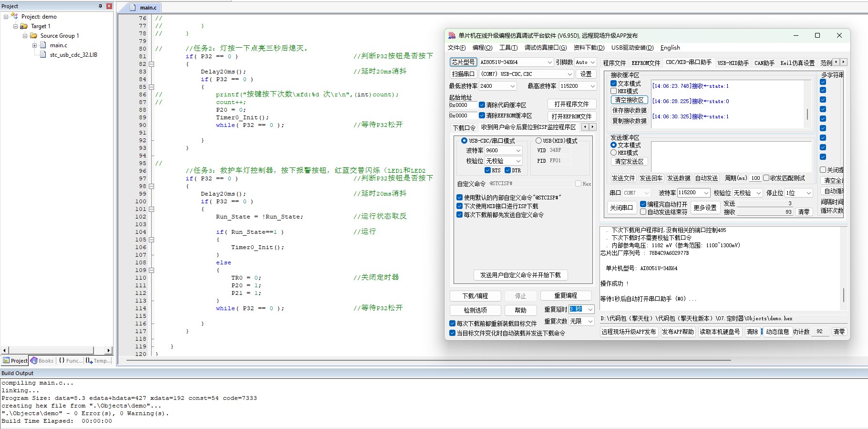Toggle 编程完自动打开 checkbox

(x=643, y=204)
